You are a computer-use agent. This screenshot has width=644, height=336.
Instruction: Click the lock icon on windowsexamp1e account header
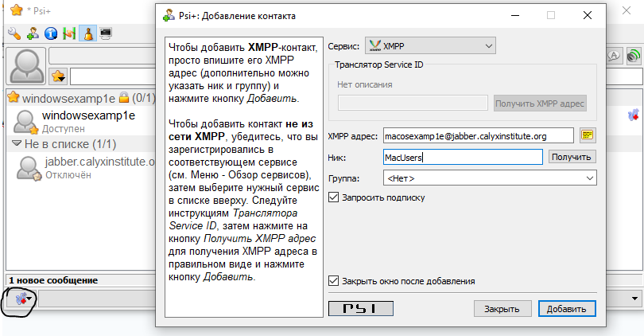[123, 97]
